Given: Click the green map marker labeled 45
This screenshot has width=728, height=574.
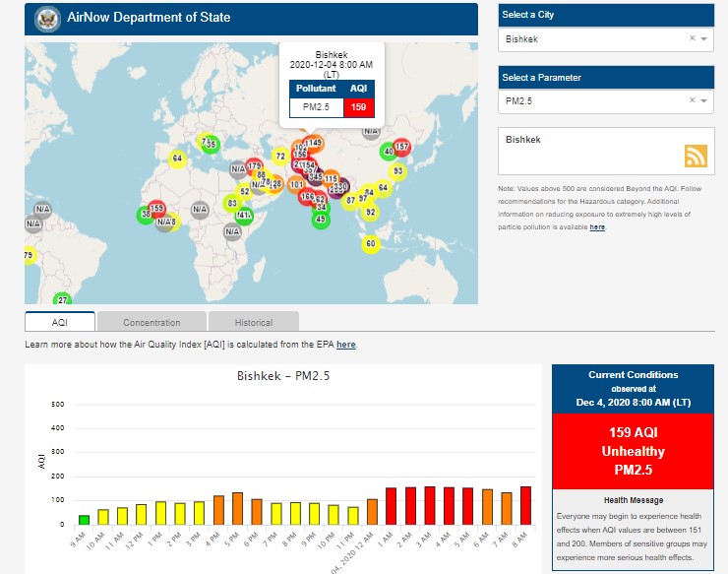Looking at the screenshot, I should click(320, 220).
